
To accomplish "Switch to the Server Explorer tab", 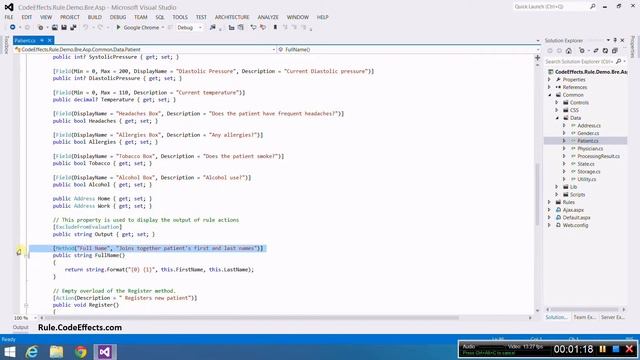I will (613, 317).
